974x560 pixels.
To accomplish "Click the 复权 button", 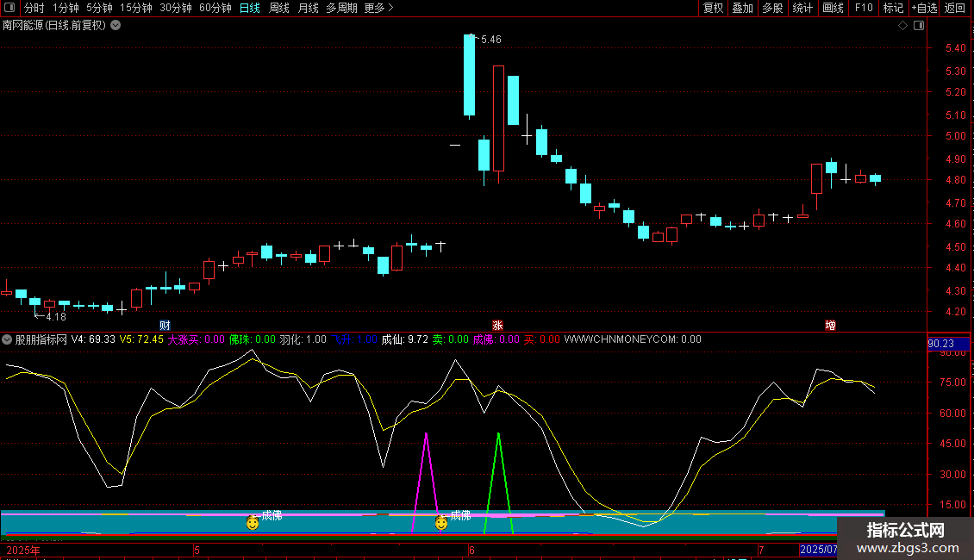I will pos(713,8).
